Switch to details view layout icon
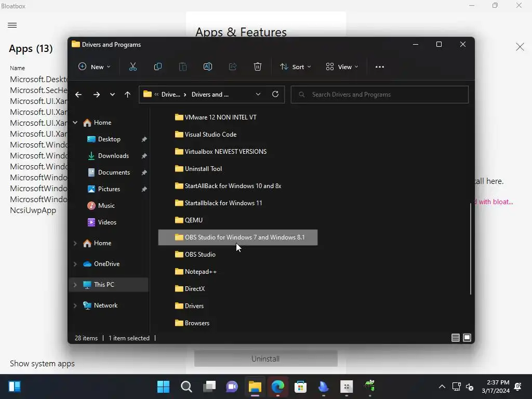The image size is (532, 399). click(x=455, y=338)
